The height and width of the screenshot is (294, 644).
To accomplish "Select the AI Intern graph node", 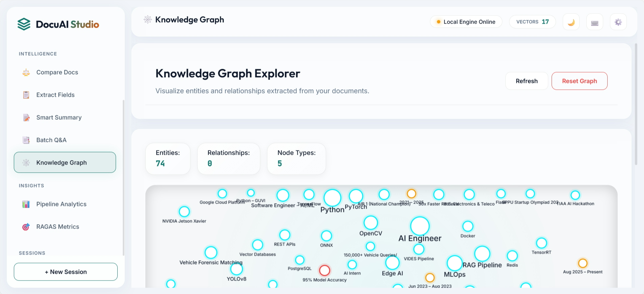I will point(352,265).
